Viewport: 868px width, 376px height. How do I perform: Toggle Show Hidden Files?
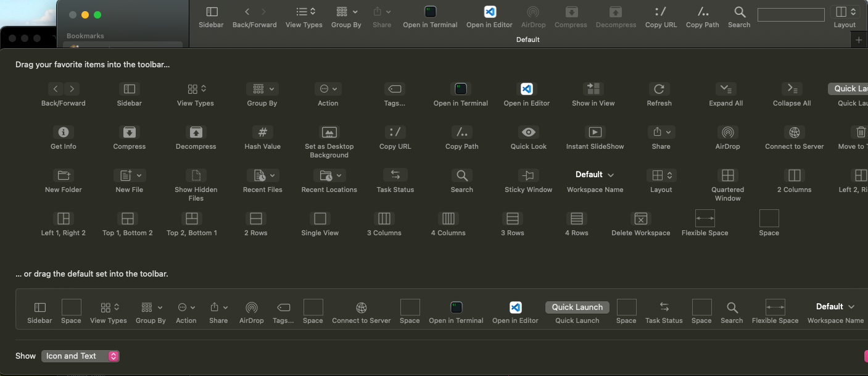[196, 176]
